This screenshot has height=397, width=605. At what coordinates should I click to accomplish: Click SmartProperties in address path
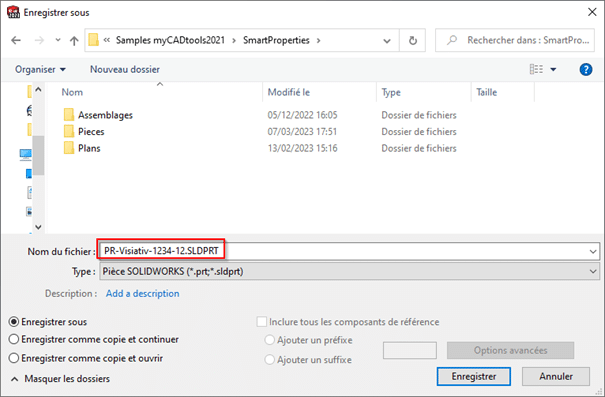(276, 40)
